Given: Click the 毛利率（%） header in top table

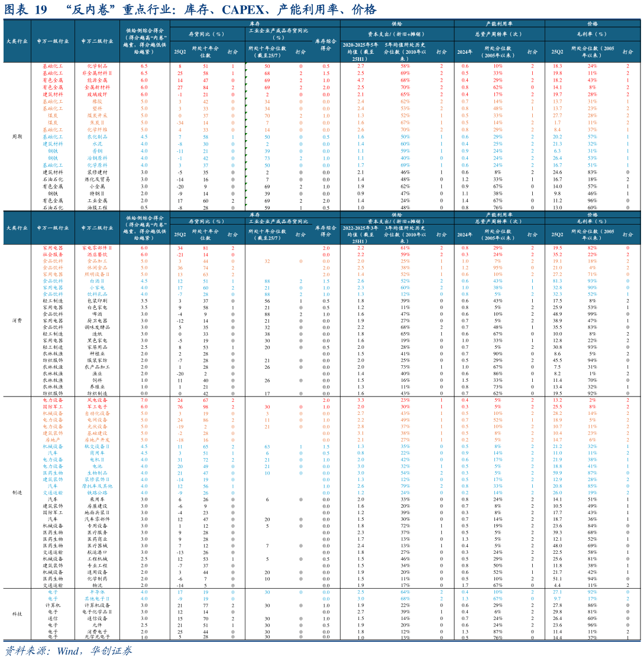Looking at the screenshot, I should (592, 34).
